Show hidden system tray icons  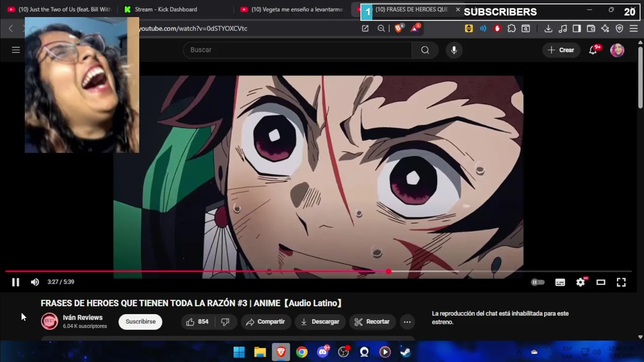point(519,352)
